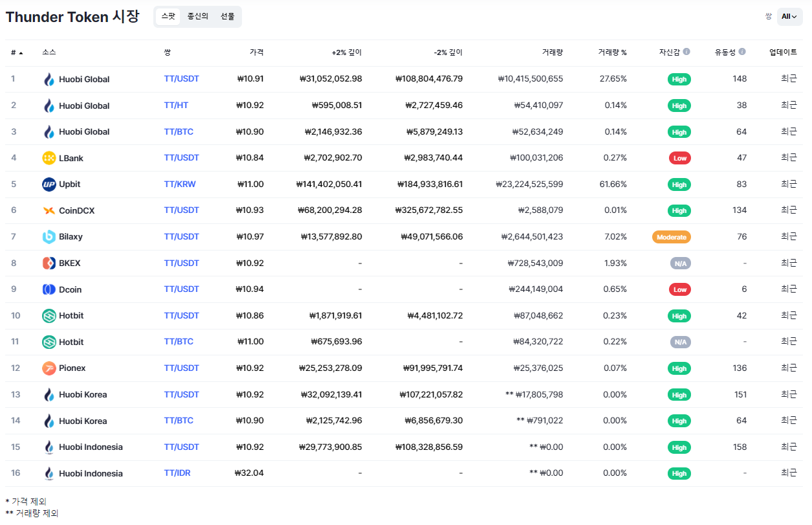Click BKEX exchange logo icon
812x525 pixels.
tap(49, 263)
